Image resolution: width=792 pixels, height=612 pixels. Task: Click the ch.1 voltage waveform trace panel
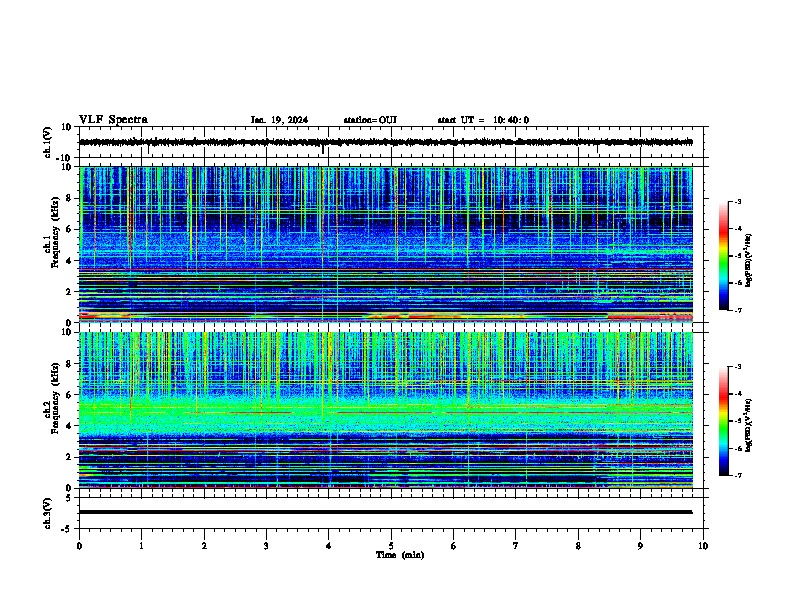pos(391,142)
